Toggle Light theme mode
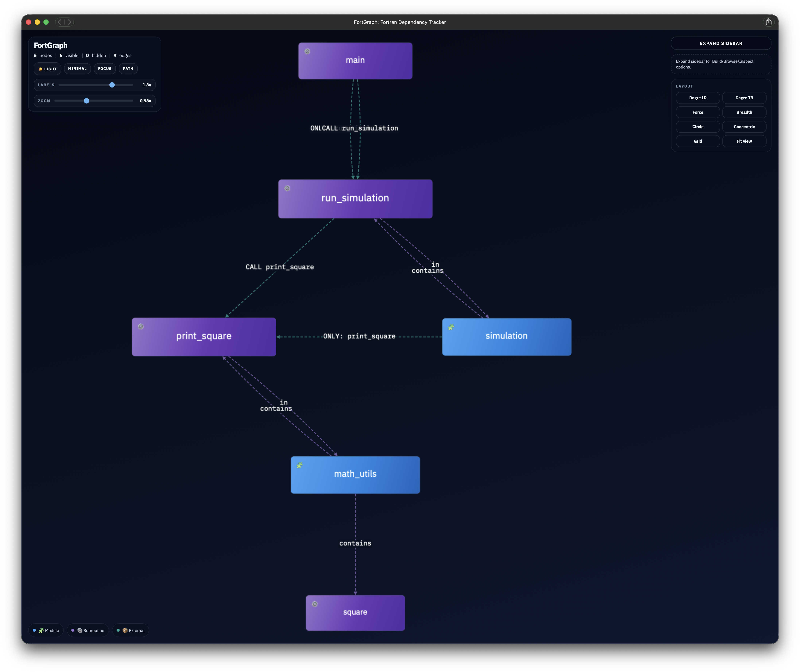The image size is (800, 672). [48, 69]
